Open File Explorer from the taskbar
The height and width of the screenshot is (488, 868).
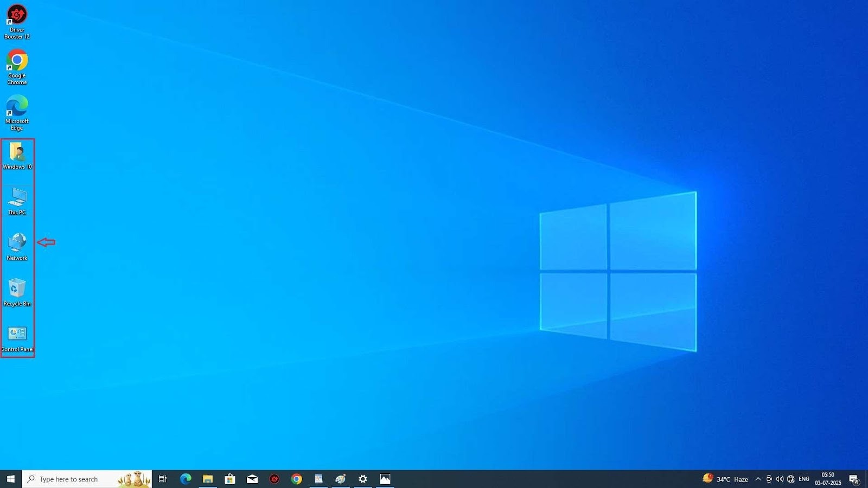207,479
